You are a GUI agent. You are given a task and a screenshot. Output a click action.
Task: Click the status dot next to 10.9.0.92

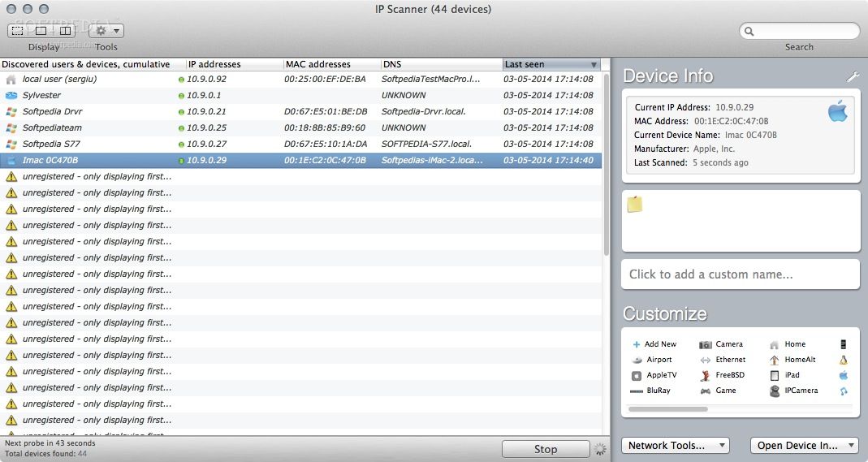tap(181, 80)
